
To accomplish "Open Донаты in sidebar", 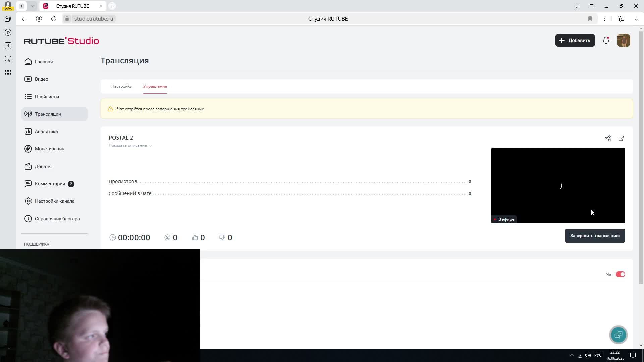I will 43,166.
